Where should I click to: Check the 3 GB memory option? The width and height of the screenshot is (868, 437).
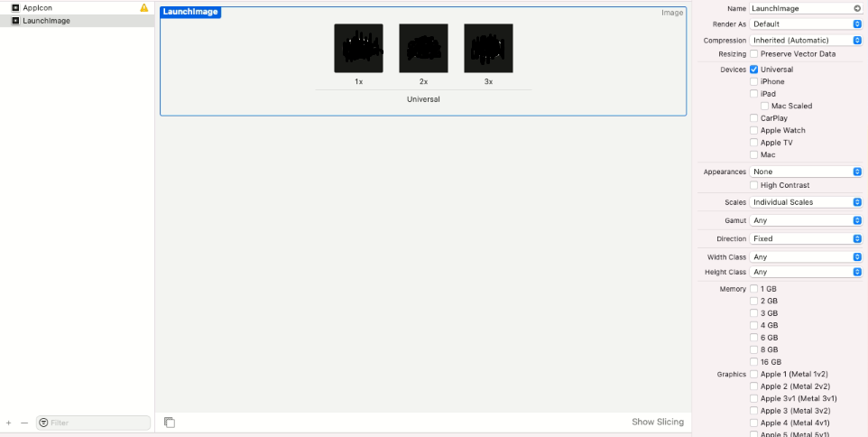click(x=754, y=313)
